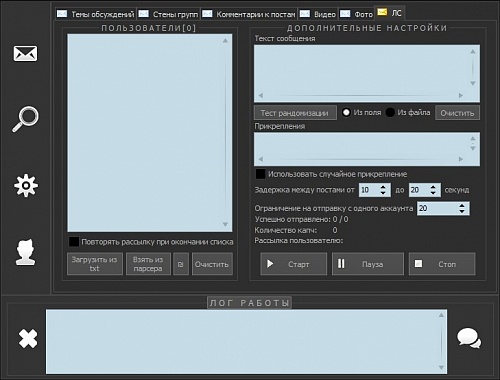Decrease the per-account sending limit
500x380 pixels.
pos(462,211)
